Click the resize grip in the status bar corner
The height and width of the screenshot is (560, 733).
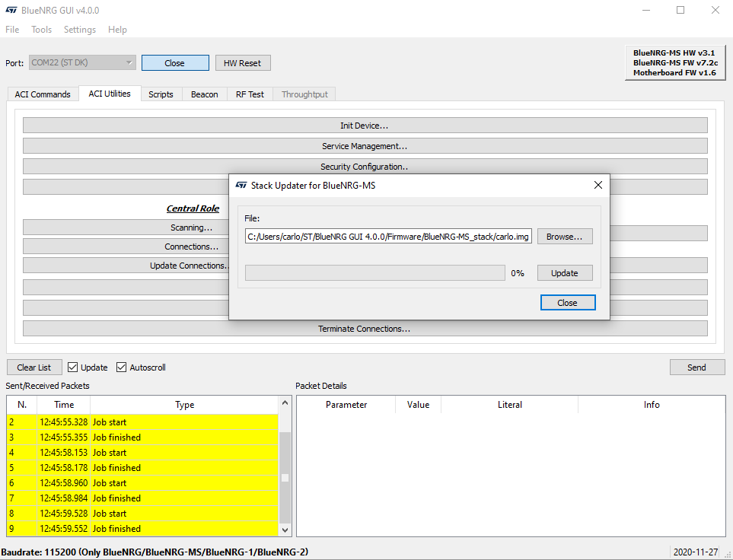(x=728, y=554)
